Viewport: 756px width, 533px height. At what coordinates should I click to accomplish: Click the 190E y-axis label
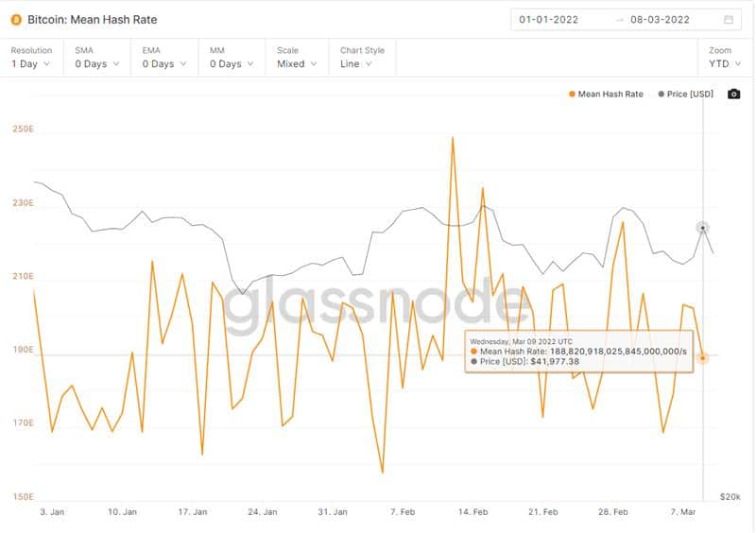click(23, 350)
